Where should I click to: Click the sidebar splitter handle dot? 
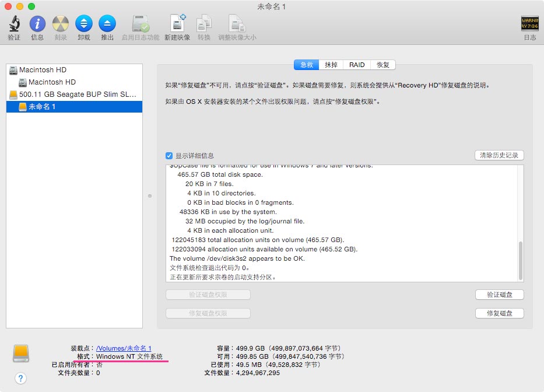pos(150,196)
